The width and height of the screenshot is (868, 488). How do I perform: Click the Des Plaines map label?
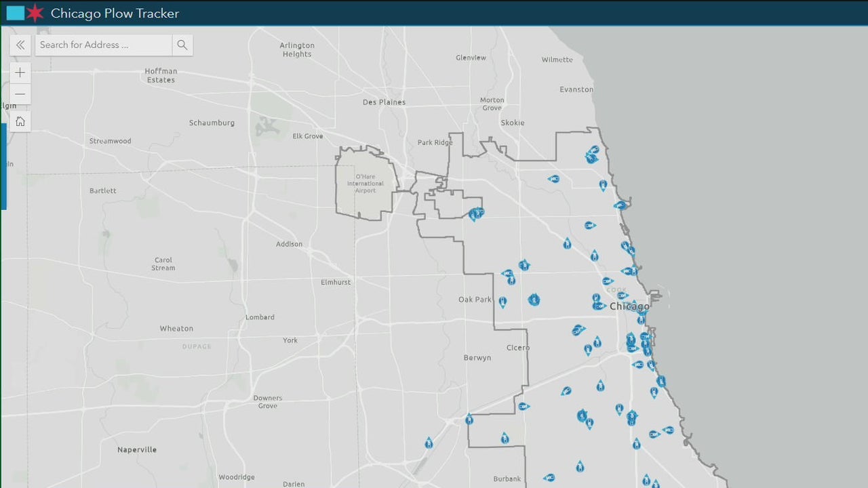[x=384, y=102]
